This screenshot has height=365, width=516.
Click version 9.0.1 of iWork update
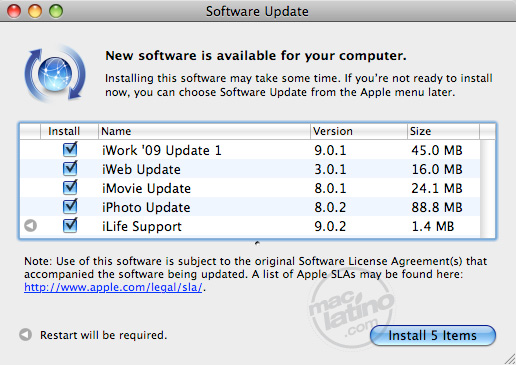(330, 150)
